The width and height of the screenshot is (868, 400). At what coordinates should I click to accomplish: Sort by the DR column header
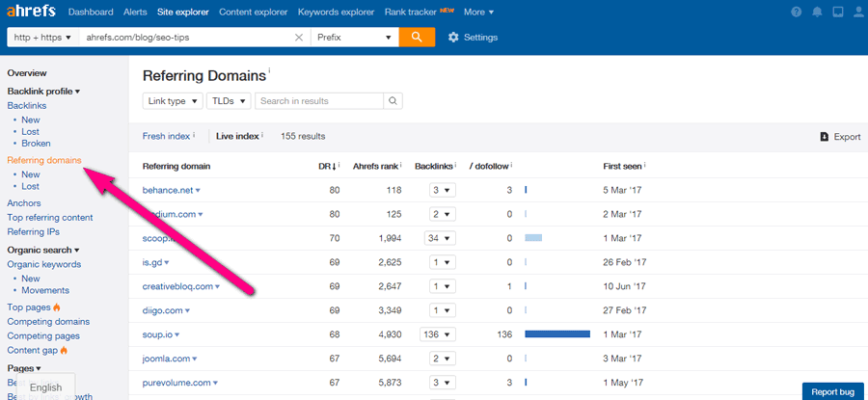pyautogui.click(x=326, y=166)
